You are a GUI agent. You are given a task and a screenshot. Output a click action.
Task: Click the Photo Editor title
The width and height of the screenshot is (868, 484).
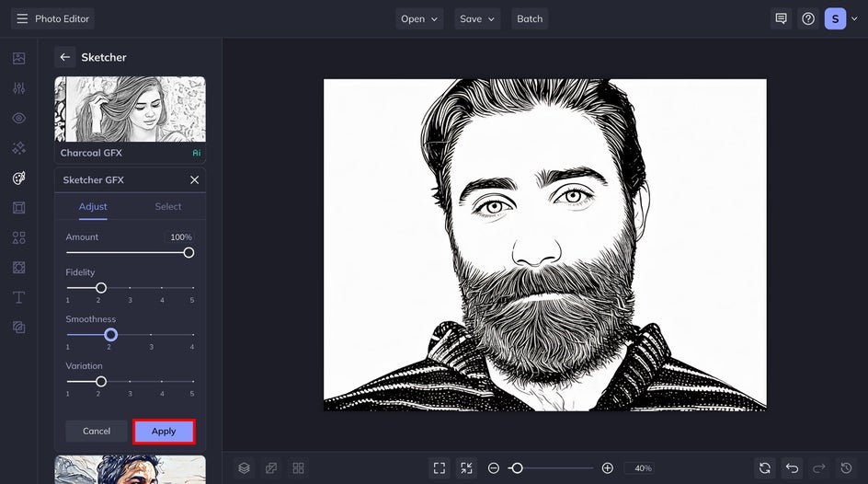(62, 18)
